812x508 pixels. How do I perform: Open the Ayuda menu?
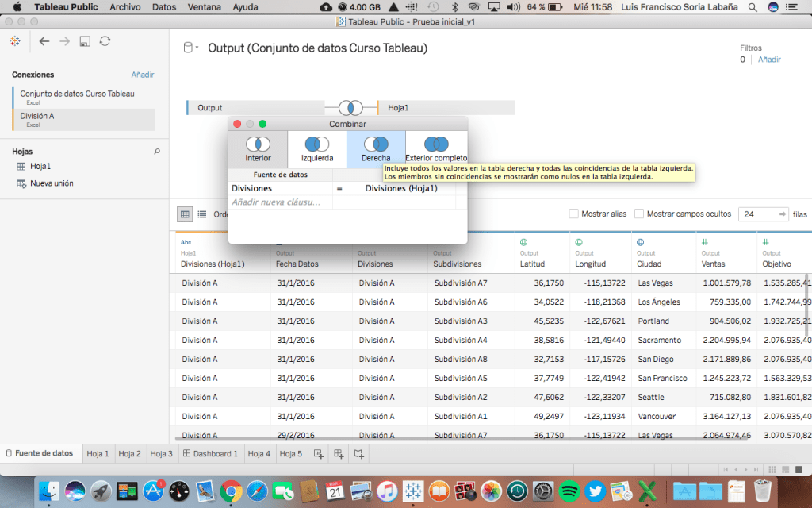point(246,7)
